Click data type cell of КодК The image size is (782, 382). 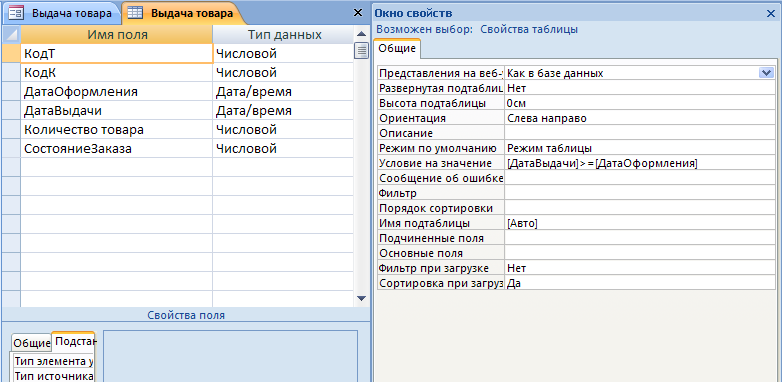click(x=284, y=73)
